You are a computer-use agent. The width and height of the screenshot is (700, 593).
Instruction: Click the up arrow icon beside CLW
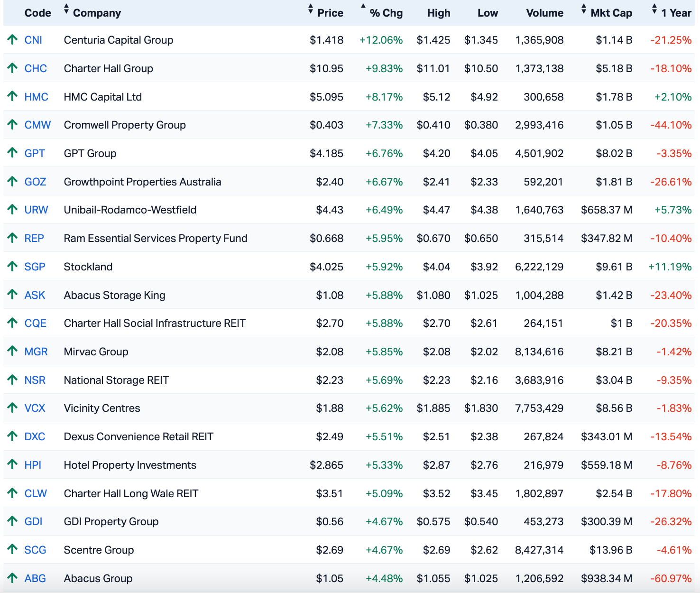point(12,493)
